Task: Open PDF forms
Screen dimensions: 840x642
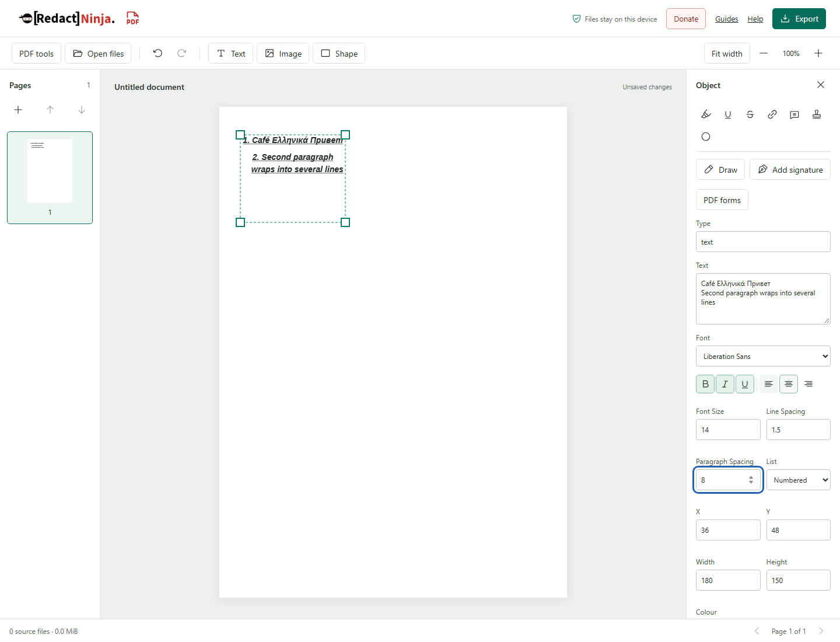Action: tap(722, 200)
